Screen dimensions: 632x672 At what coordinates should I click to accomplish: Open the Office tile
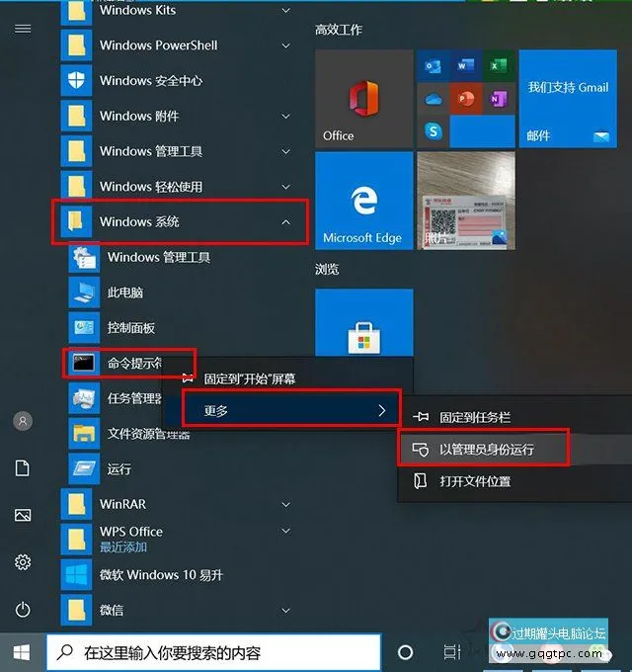coord(364,99)
